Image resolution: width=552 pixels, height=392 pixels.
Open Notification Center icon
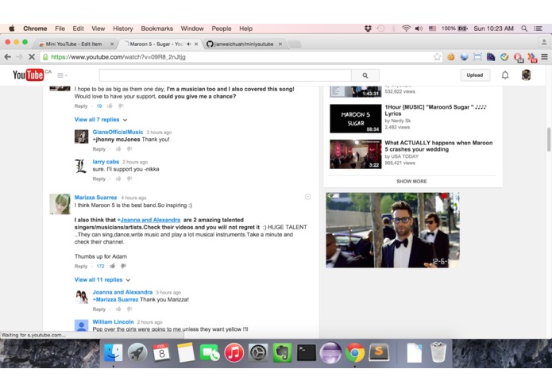tap(538, 29)
